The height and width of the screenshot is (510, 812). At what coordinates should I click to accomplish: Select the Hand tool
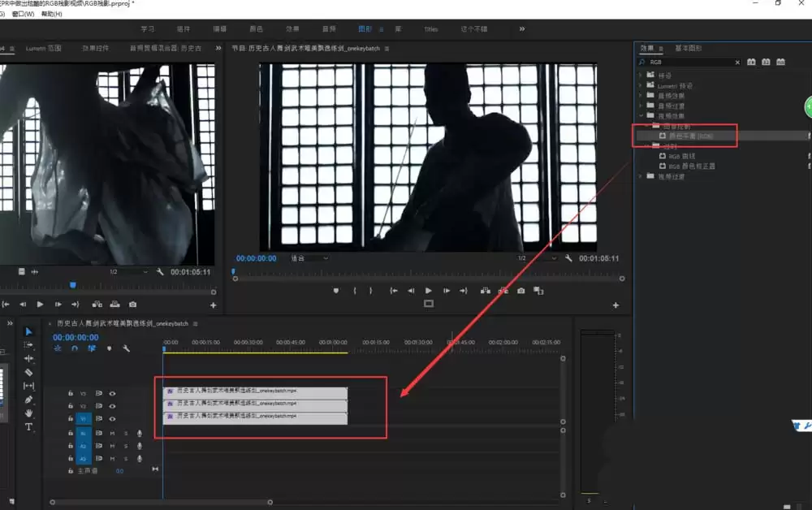coord(28,413)
